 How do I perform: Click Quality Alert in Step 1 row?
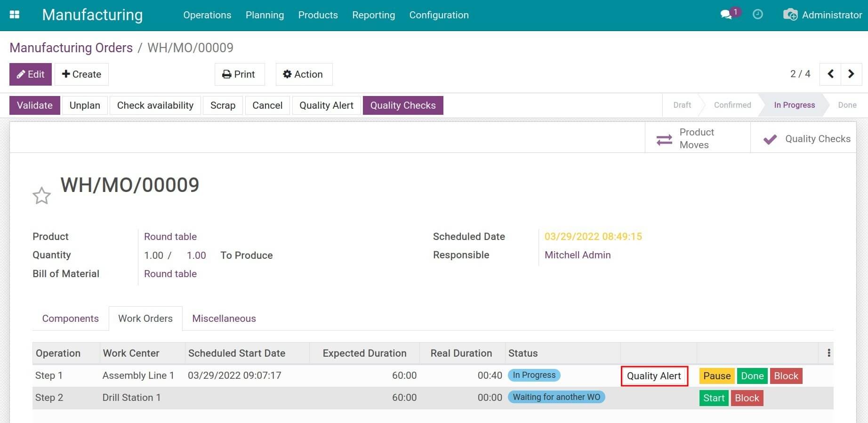point(654,376)
